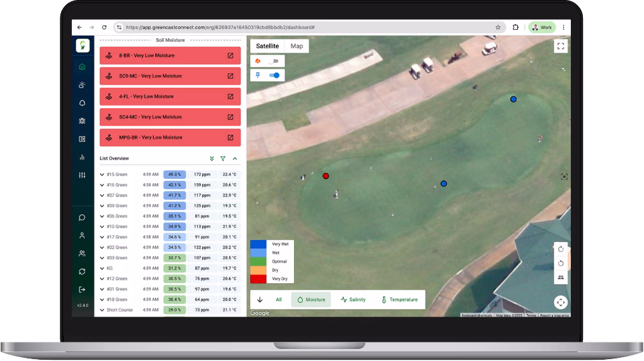The width and height of the screenshot is (644, 361).
Task: Open the multi-user team sidebar icon
Action: 82,254
